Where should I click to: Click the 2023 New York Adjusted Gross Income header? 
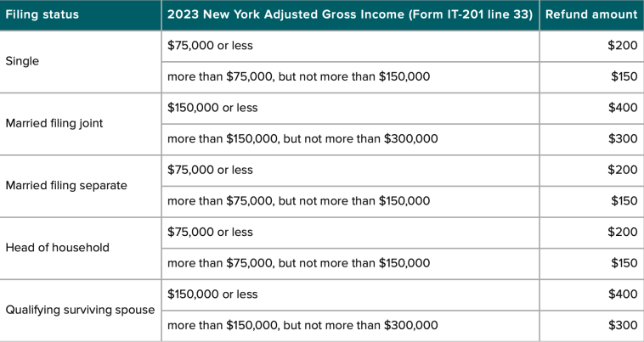(350, 14)
